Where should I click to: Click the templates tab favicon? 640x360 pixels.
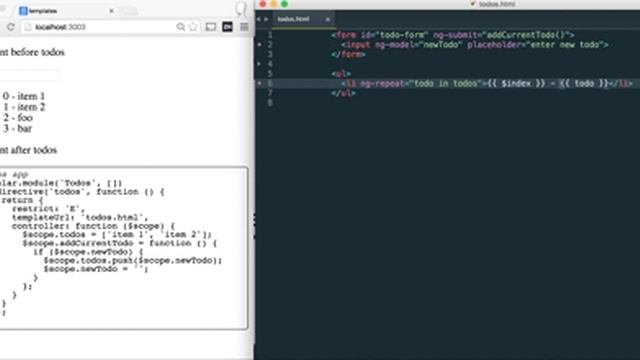pyautogui.click(x=23, y=11)
